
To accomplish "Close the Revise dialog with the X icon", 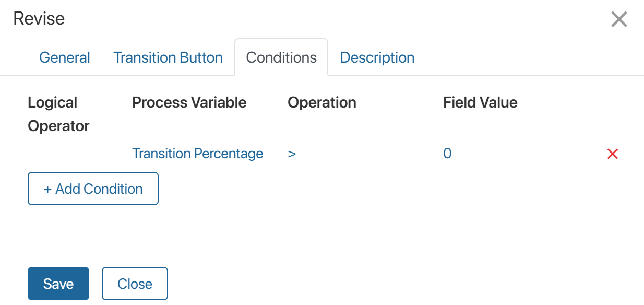I will [619, 20].
